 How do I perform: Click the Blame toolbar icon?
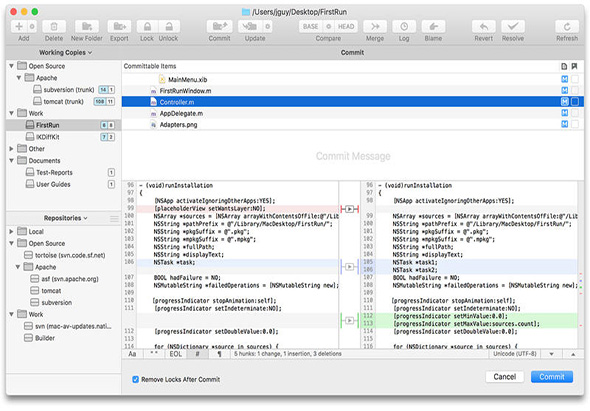pos(433,27)
